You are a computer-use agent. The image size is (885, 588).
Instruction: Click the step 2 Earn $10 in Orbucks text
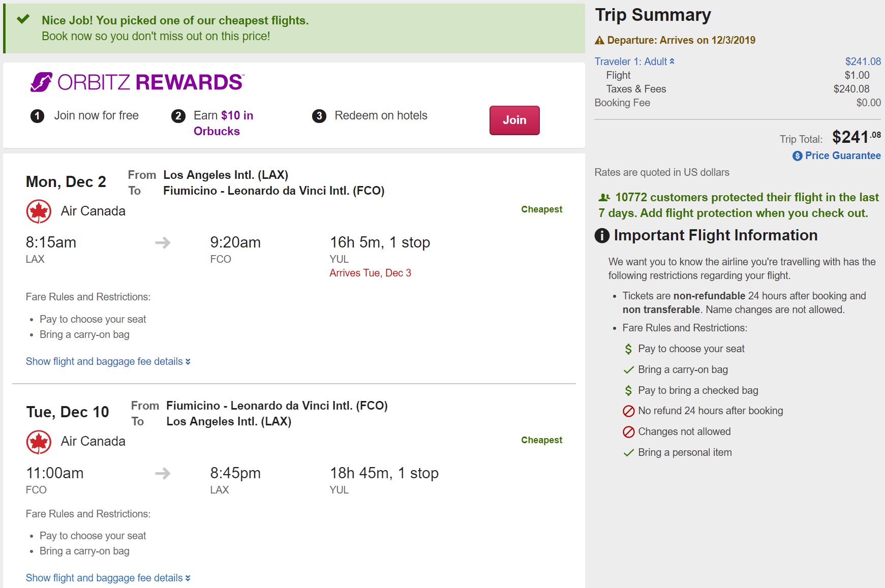click(x=223, y=123)
